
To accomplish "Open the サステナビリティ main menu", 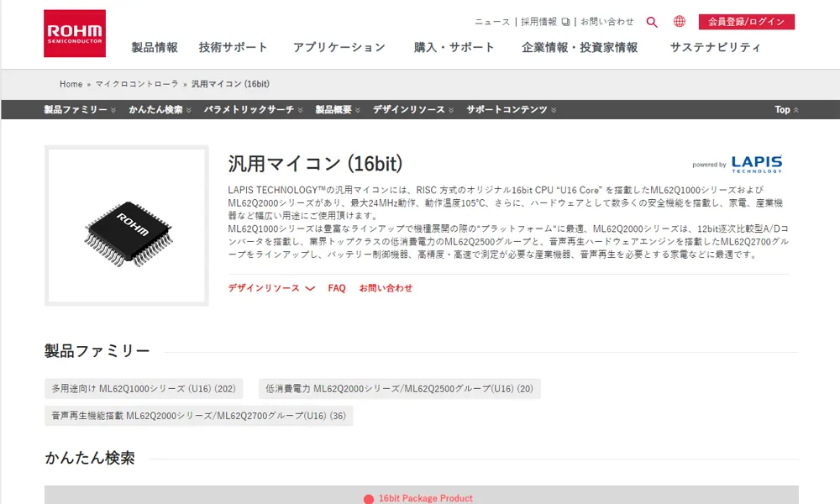I will (715, 47).
